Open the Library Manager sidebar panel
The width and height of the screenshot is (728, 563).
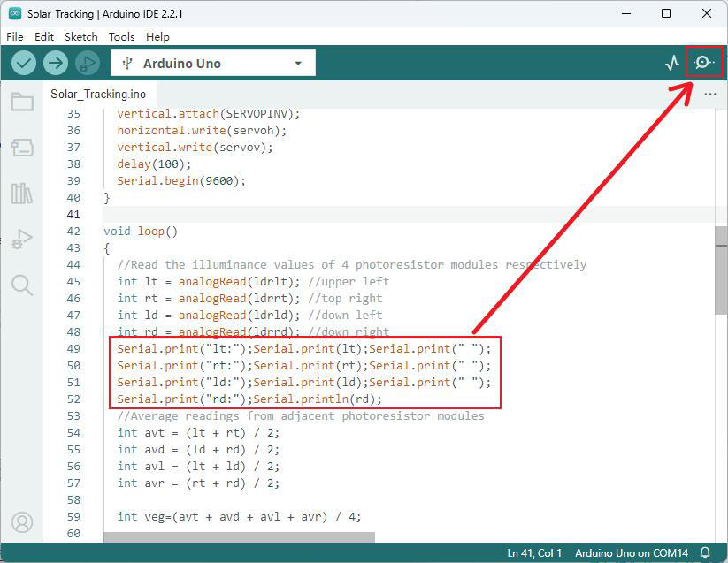22,193
